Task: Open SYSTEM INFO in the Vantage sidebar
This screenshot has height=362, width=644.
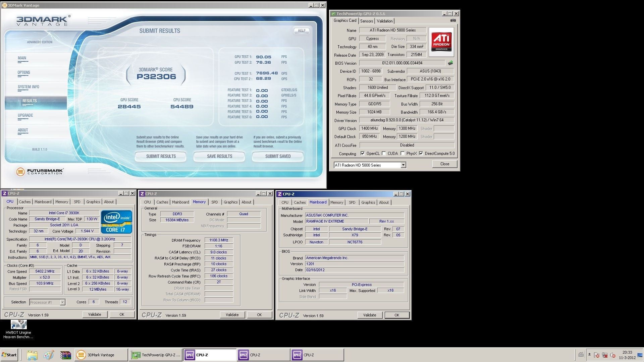Action: 29,87
